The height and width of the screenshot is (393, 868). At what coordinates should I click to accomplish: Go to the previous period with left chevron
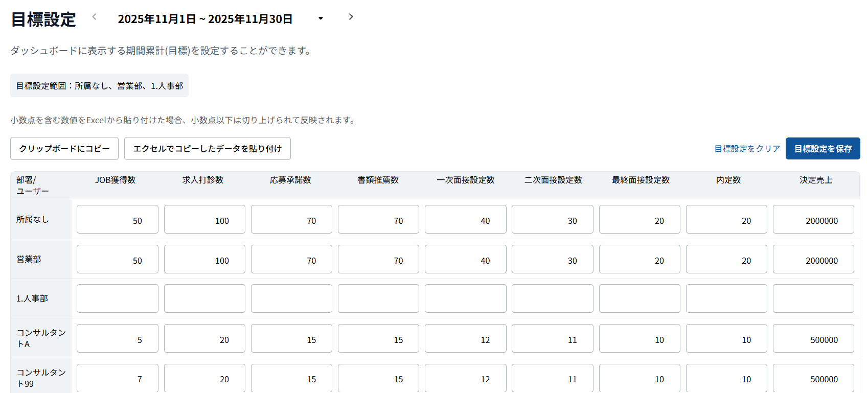click(94, 17)
